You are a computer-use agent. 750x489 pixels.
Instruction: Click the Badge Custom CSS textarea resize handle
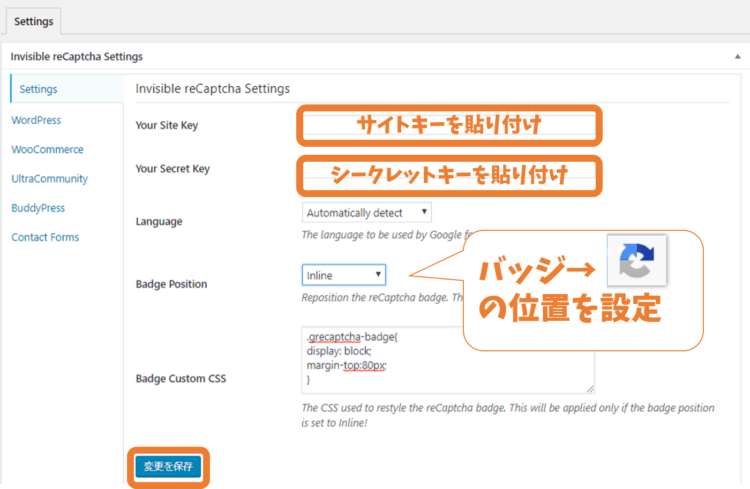[590, 389]
